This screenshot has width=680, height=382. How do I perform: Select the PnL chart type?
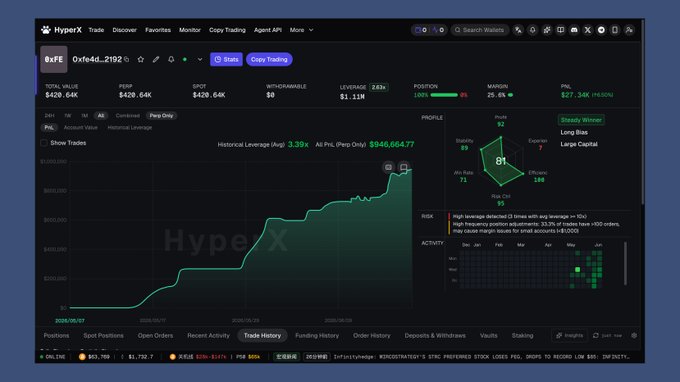pyautogui.click(x=49, y=127)
